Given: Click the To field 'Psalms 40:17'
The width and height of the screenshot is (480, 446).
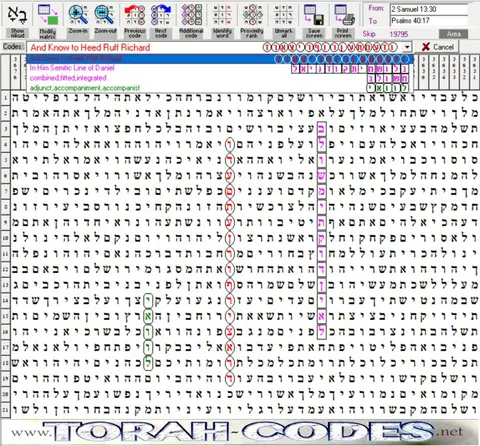Looking at the screenshot, I should click(429, 21).
